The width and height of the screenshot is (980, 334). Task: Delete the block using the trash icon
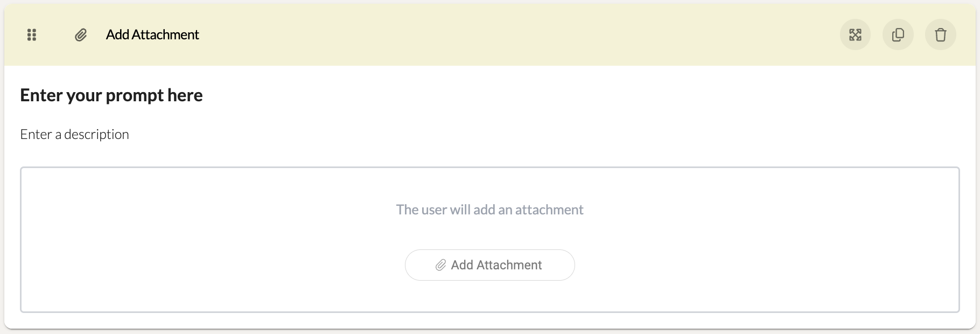(x=940, y=35)
